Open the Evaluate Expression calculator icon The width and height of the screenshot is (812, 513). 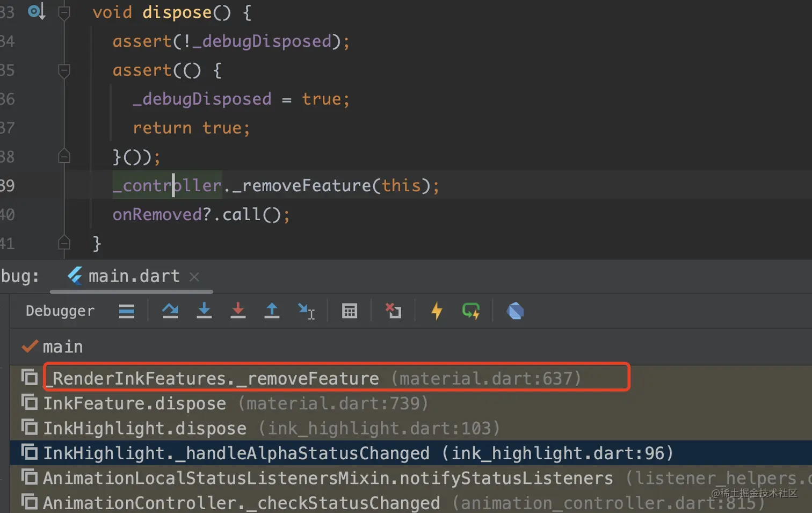tap(350, 311)
